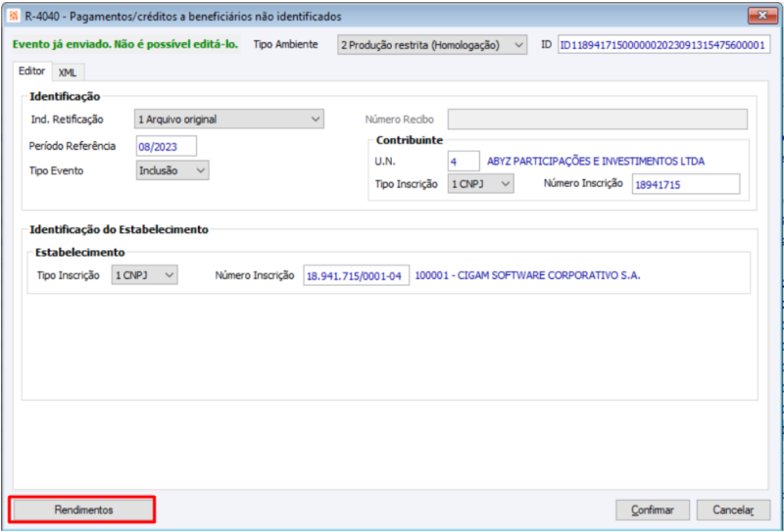
Task: Click the Cancelar button
Action: point(733,510)
